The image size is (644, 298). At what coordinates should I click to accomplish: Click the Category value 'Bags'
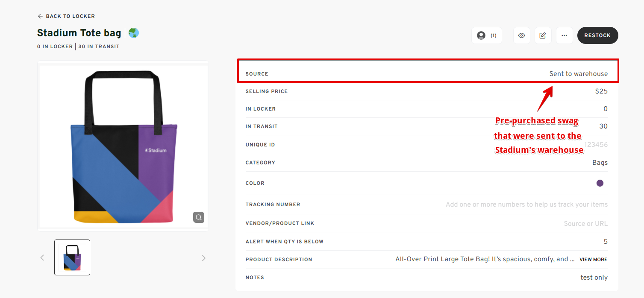coord(600,163)
